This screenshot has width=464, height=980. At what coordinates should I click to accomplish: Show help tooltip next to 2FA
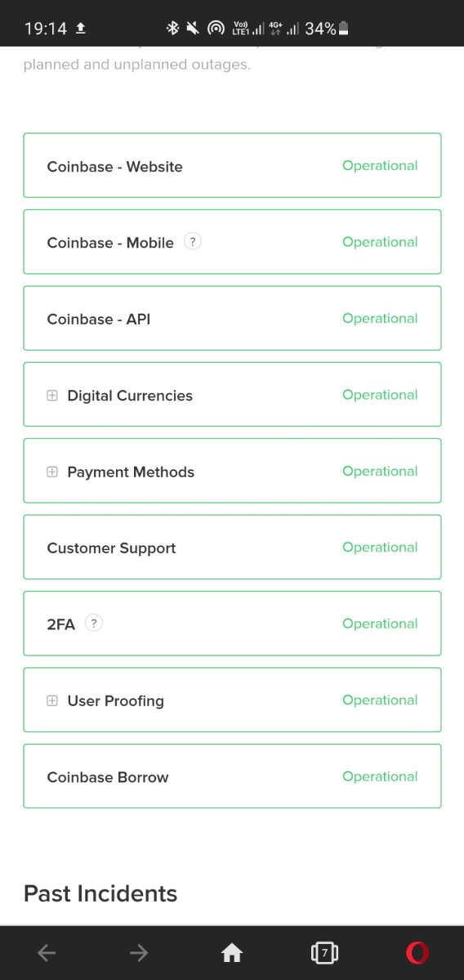(x=94, y=623)
